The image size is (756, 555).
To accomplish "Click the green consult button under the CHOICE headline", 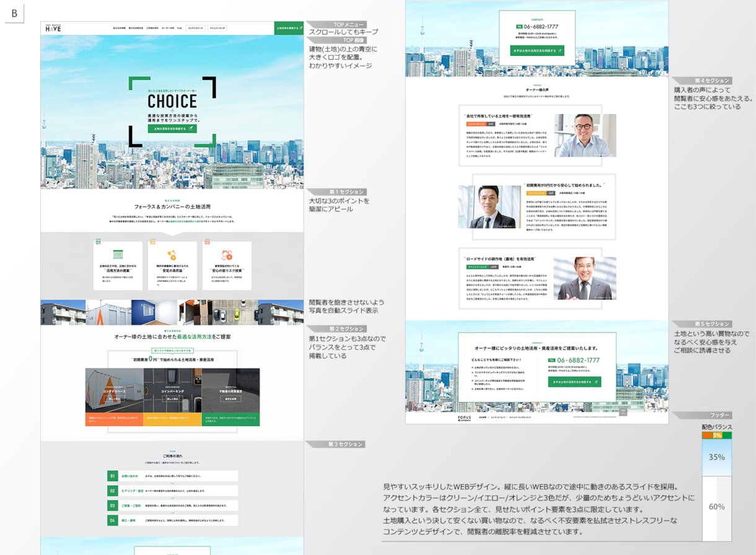I will coord(172,129).
